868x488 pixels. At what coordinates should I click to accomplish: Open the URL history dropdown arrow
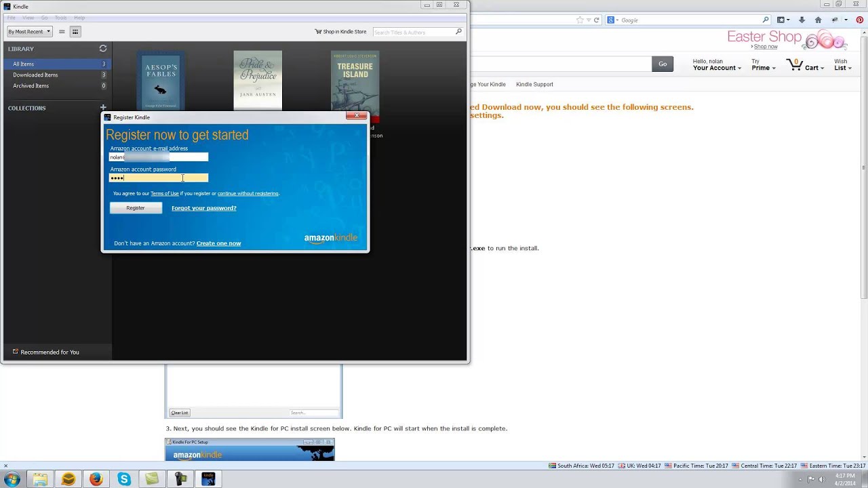point(588,20)
